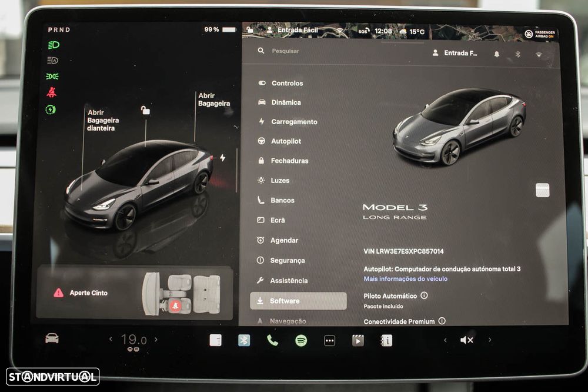Tap the 19.0 temperature setting
This screenshot has width=588, height=392.
[133, 340]
